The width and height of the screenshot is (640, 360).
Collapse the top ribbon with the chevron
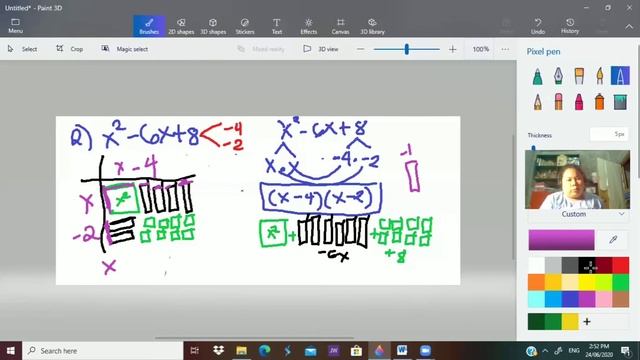[629, 27]
